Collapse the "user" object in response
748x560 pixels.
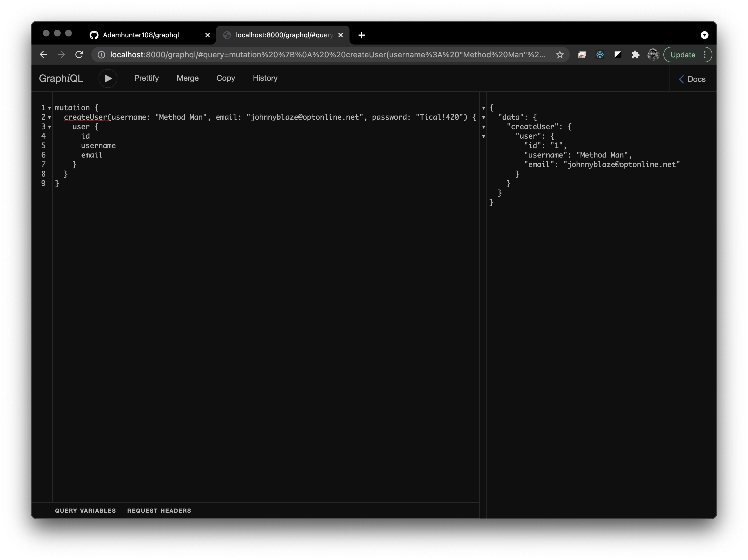[x=484, y=136]
